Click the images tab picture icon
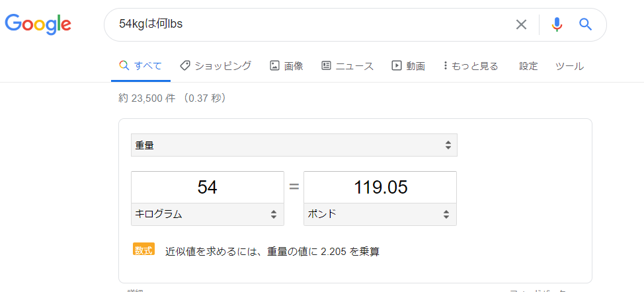 coord(274,65)
